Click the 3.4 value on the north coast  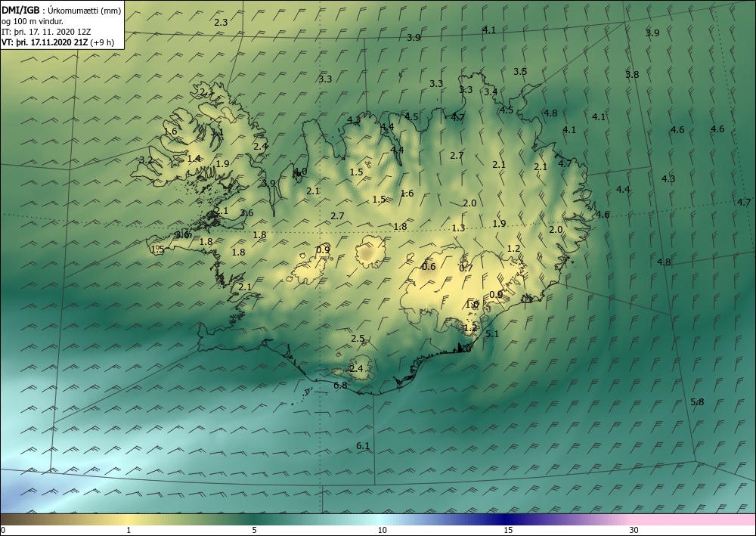(x=491, y=91)
